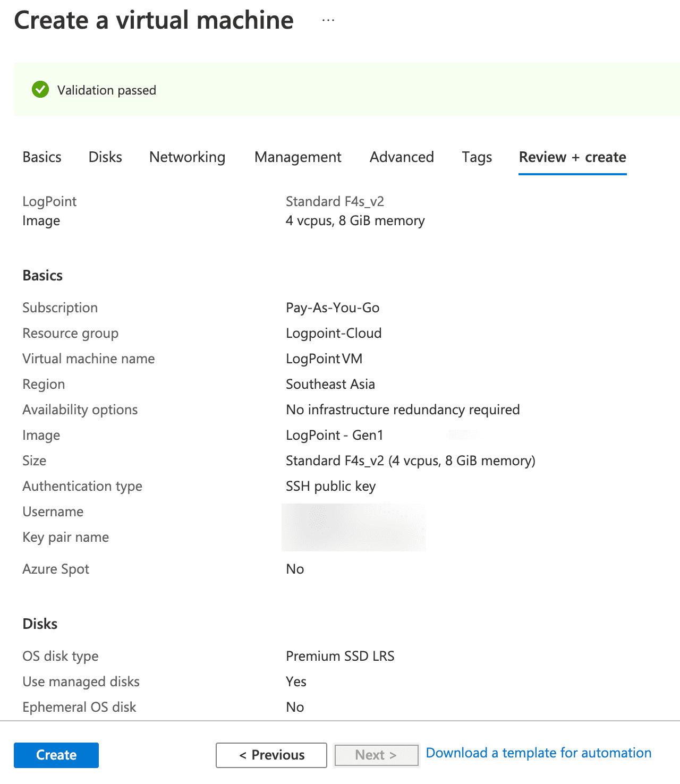Image resolution: width=680 pixels, height=784 pixels.
Task: Switch to the Basics tab
Action: [x=41, y=157]
